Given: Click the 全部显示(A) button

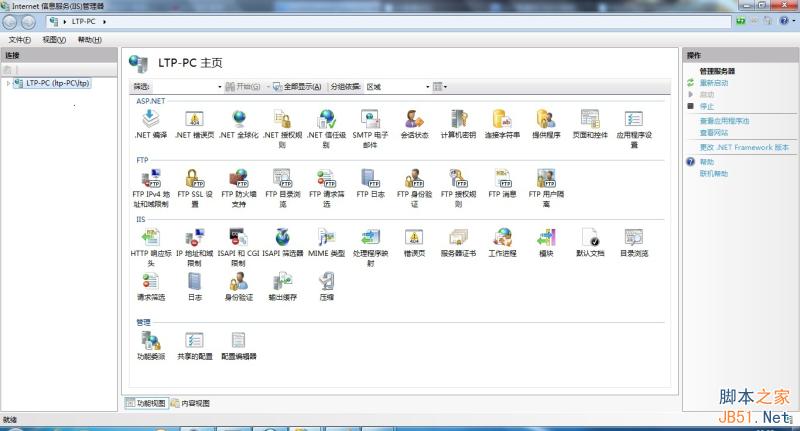Looking at the screenshot, I should [296, 87].
